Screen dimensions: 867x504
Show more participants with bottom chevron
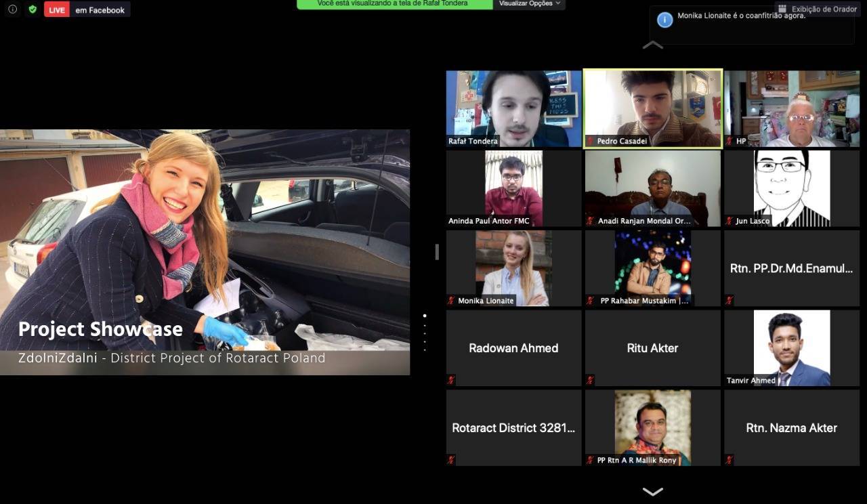tap(652, 492)
